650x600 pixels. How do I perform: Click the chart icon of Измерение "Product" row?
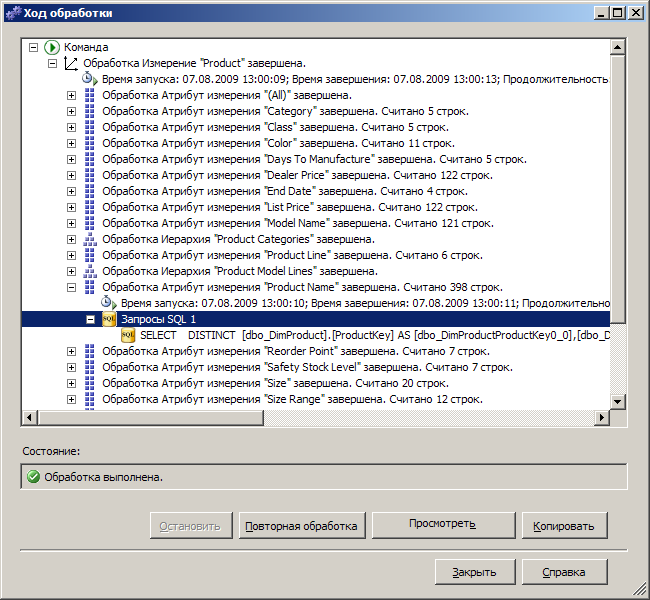(71, 63)
